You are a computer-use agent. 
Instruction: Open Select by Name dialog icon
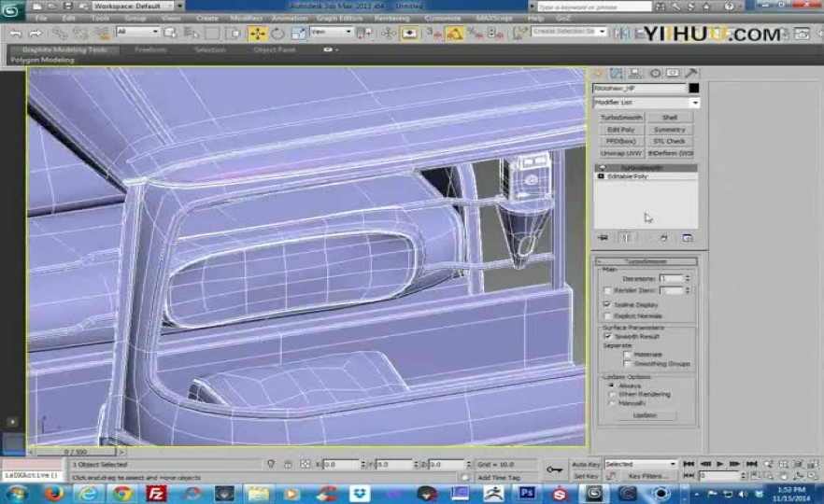point(191,34)
